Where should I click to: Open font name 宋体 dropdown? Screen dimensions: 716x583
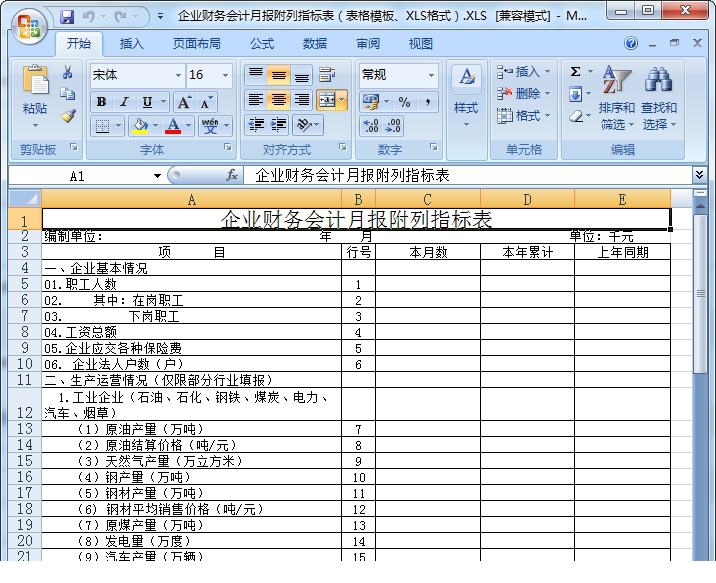pyautogui.click(x=179, y=75)
